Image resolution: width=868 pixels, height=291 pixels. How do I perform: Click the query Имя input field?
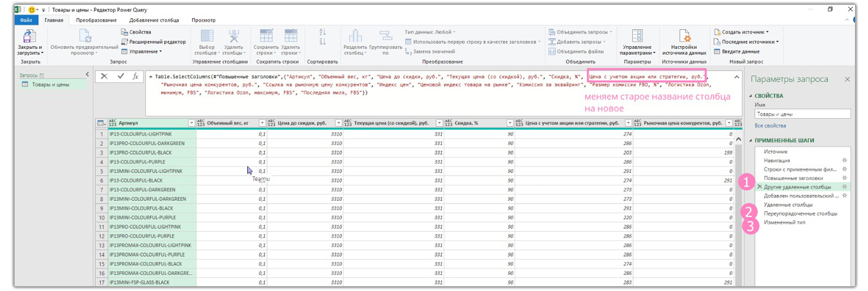coord(802,114)
